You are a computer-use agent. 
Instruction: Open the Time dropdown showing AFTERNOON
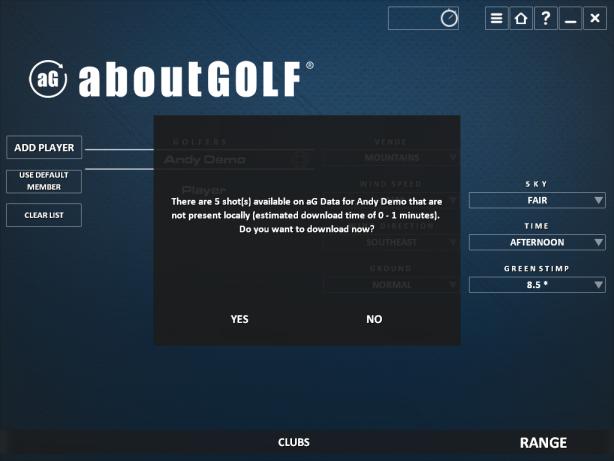[x=537, y=242]
